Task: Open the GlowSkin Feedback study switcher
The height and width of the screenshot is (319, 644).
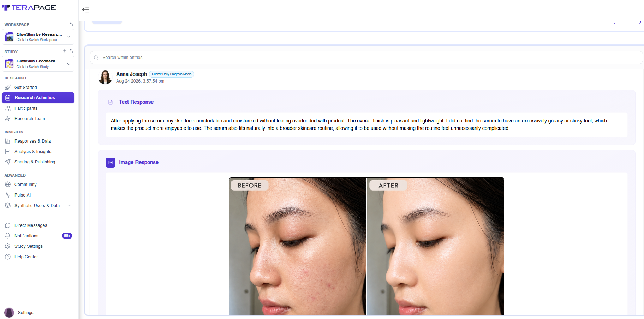Action: click(x=38, y=64)
